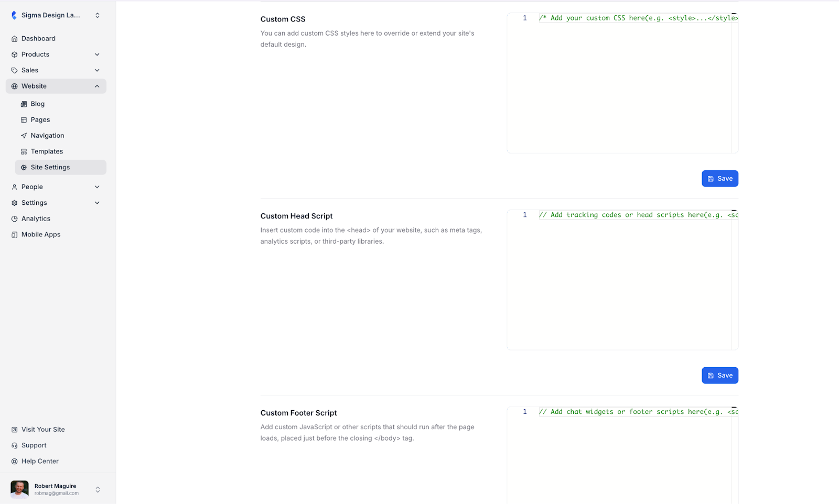
Task: Expand the Sales submenu chevron
Action: click(x=97, y=70)
